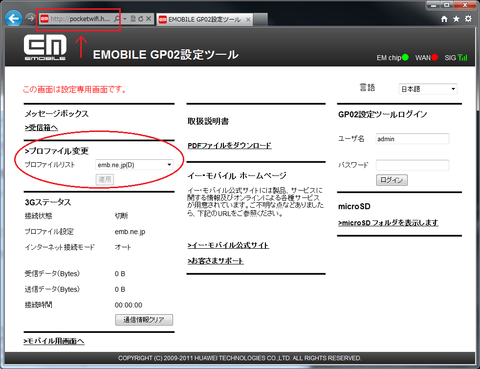The height and width of the screenshot is (369, 480).
Task: Open browser Tools gear icon
Action: [468, 19]
